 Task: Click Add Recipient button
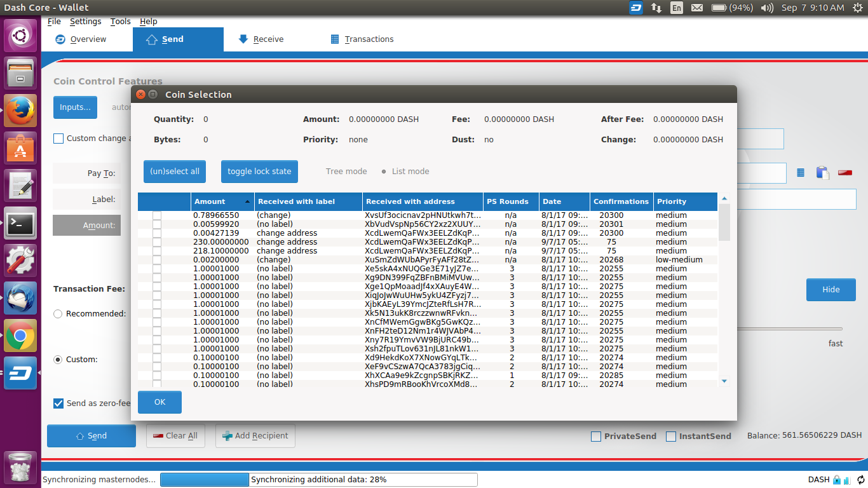coord(255,436)
